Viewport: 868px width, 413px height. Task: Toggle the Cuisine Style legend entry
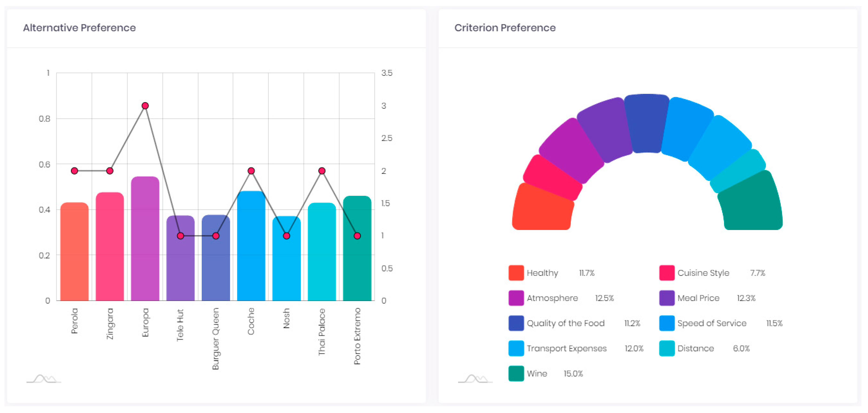coord(703,273)
